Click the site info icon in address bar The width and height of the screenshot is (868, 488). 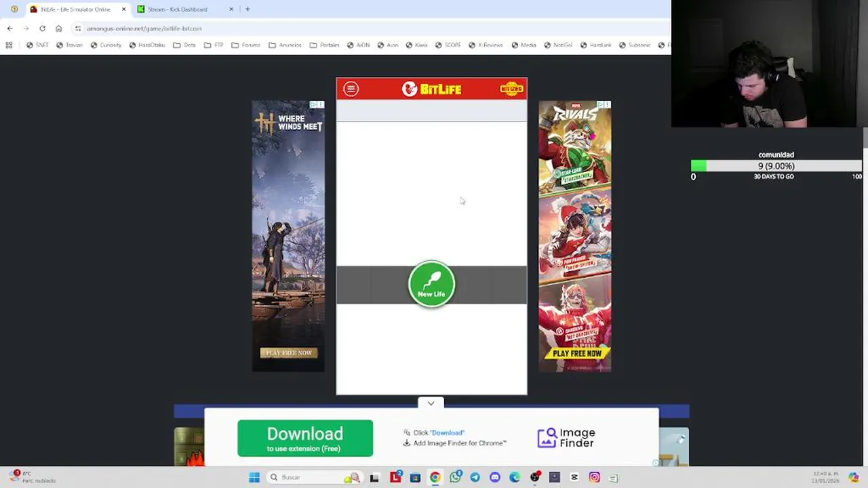tap(78, 28)
